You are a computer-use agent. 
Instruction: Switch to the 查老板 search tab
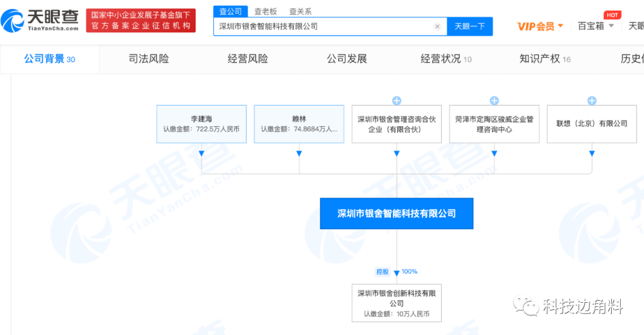pos(266,12)
